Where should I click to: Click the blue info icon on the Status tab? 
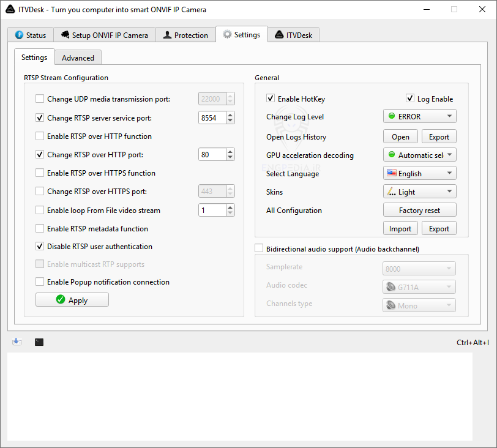(20, 35)
